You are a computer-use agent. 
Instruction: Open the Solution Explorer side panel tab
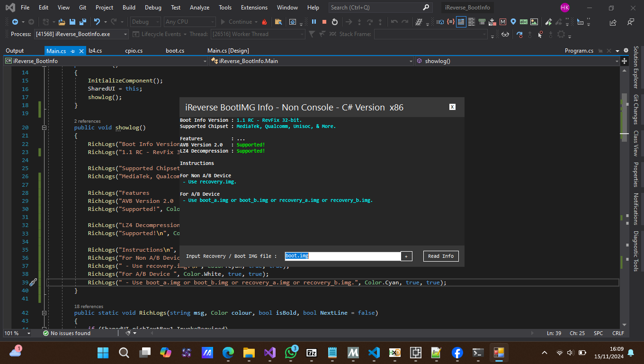point(635,67)
